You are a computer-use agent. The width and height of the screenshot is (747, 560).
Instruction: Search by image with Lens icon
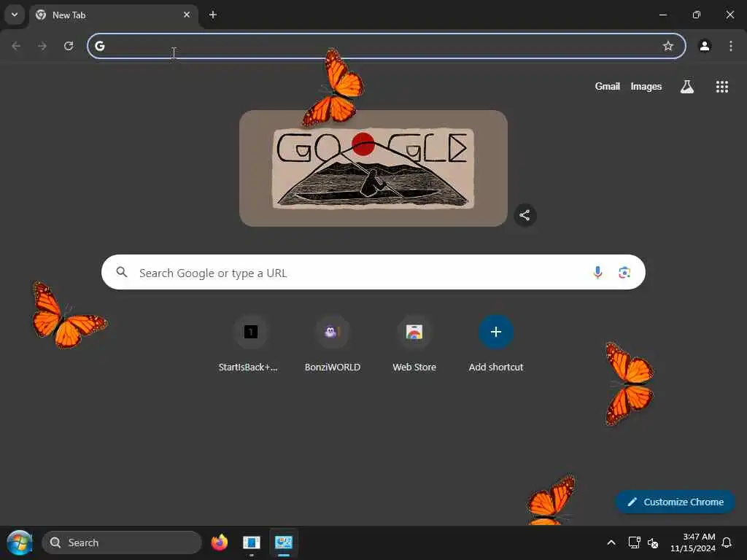click(x=624, y=273)
